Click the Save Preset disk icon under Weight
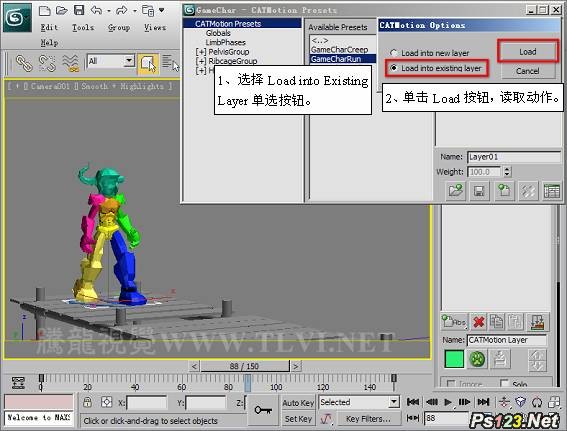Image resolution: width=567 pixels, height=431 pixels. (x=479, y=191)
